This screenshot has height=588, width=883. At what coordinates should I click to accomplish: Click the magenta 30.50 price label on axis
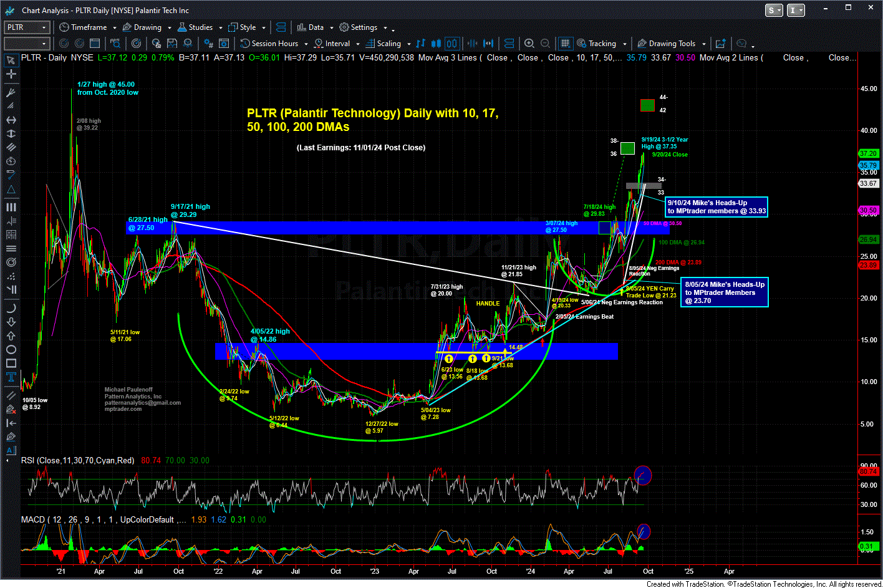click(869, 211)
